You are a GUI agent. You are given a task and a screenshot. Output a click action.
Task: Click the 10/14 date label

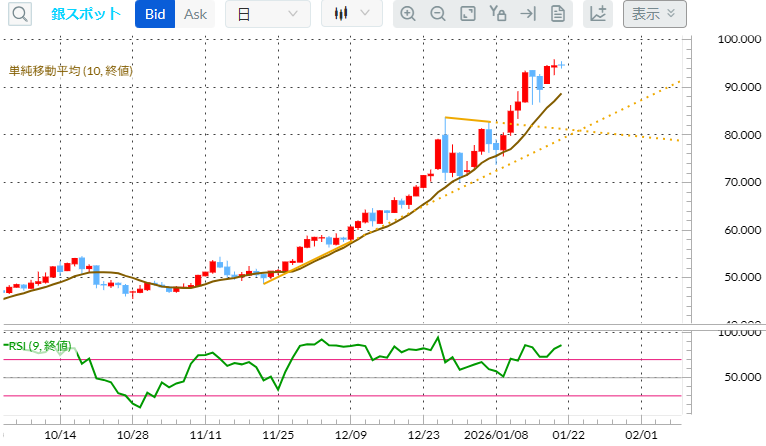click(x=61, y=435)
